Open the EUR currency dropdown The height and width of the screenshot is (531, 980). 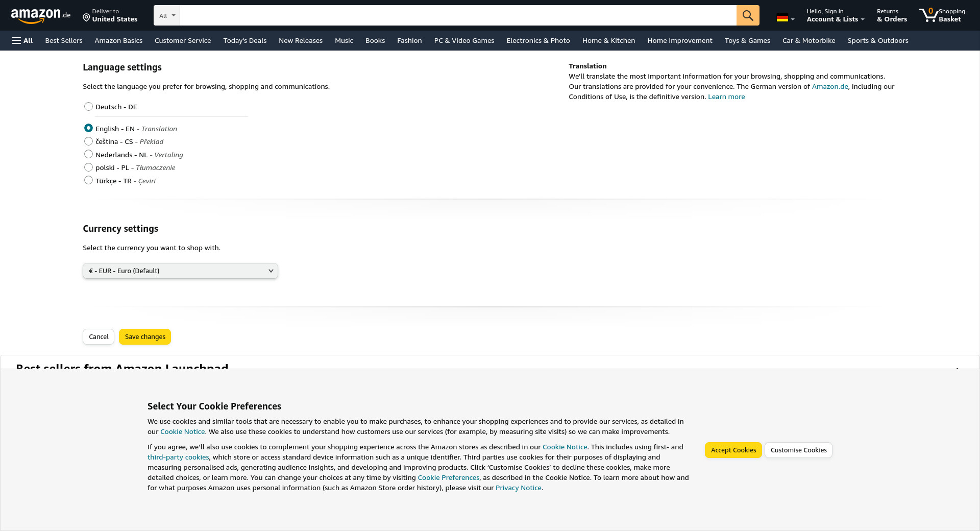click(180, 271)
